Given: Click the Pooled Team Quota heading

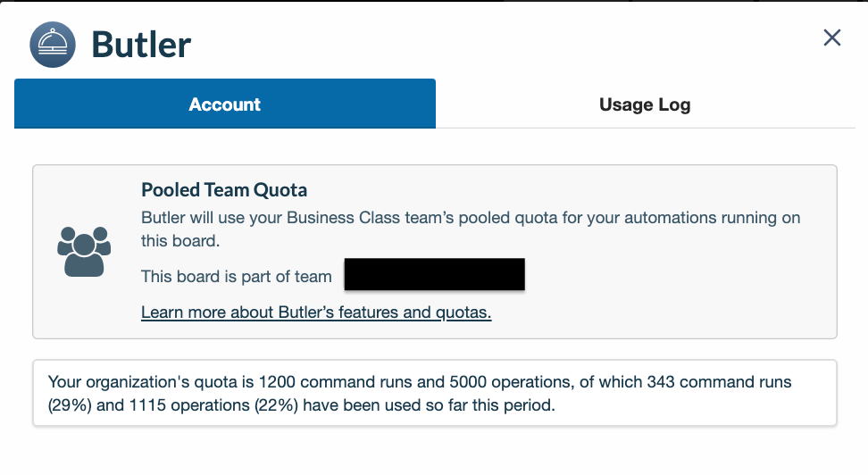Looking at the screenshot, I should (x=224, y=190).
